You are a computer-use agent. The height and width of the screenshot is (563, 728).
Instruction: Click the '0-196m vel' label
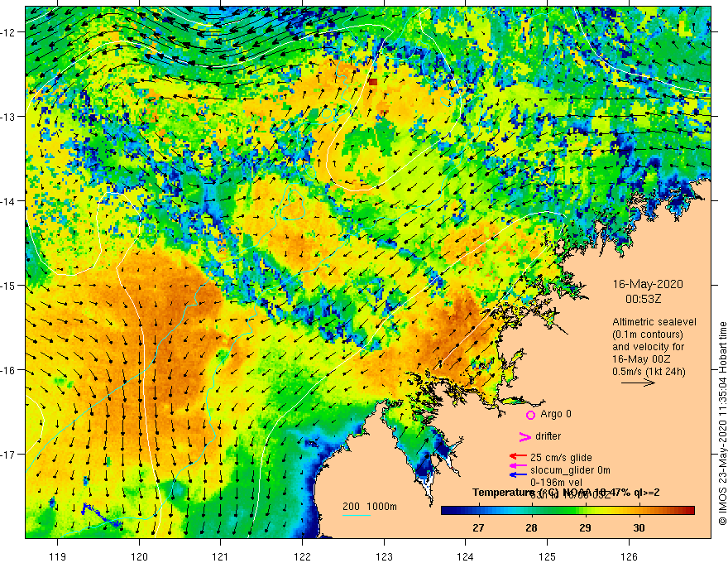(x=556, y=483)
